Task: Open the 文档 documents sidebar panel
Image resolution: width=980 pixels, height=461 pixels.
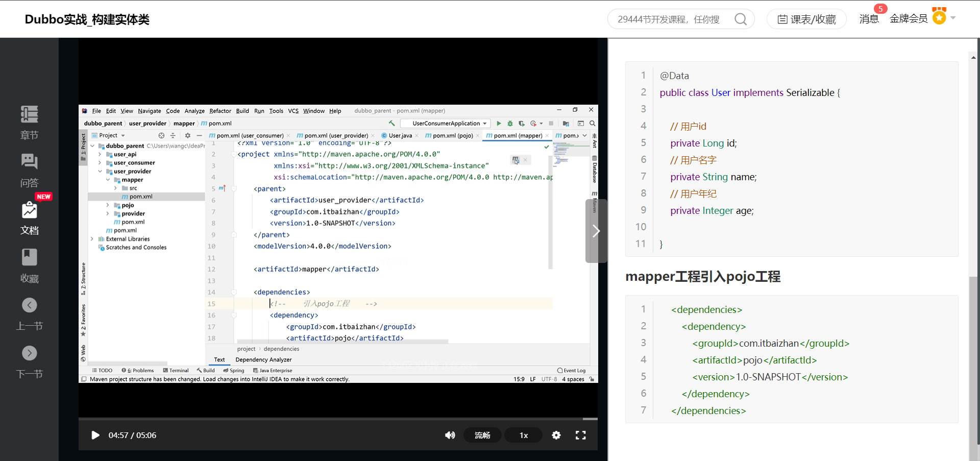Action: point(29,219)
